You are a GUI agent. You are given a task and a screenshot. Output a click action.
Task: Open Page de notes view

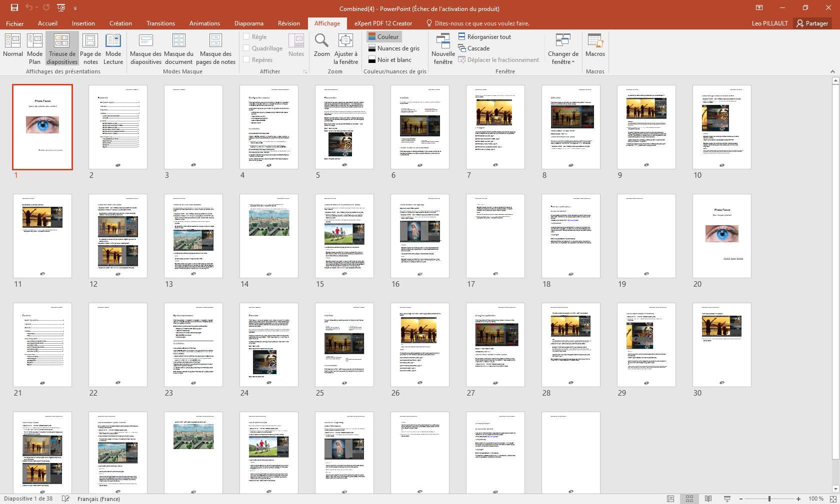(90, 49)
